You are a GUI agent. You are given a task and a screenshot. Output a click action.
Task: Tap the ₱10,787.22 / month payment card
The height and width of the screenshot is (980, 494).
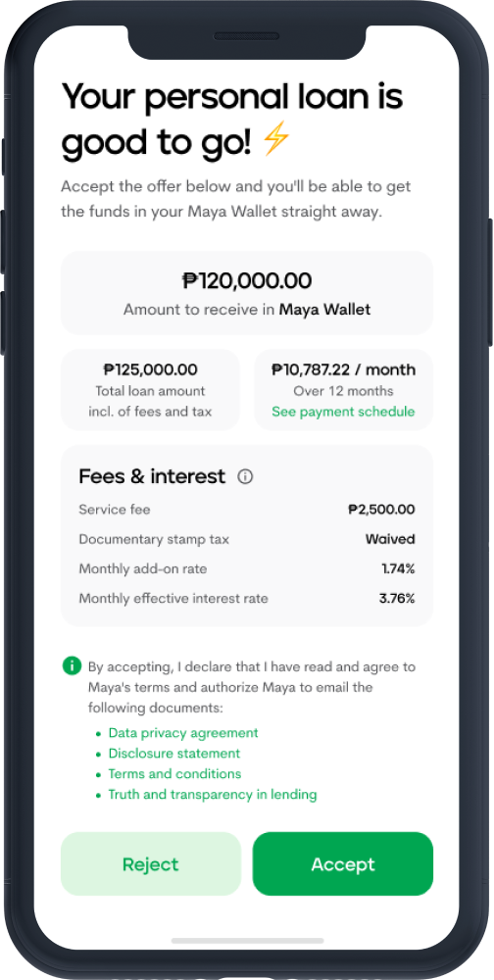click(x=343, y=390)
